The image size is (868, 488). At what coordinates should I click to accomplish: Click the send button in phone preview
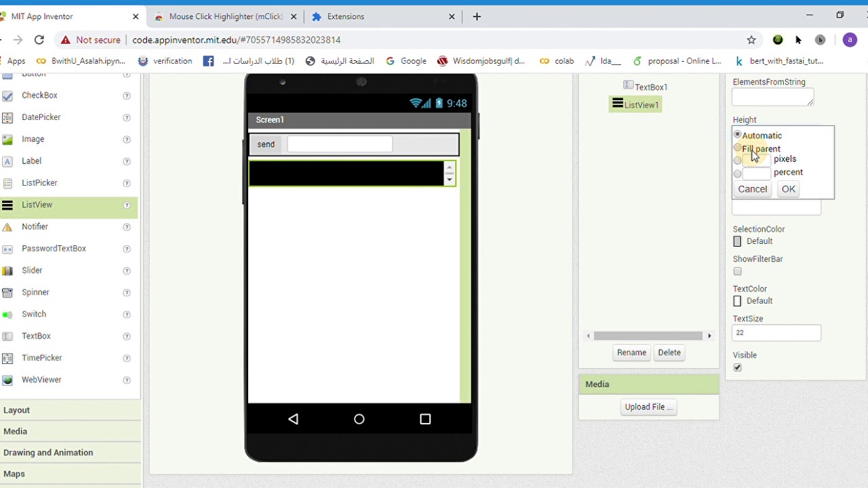(266, 144)
